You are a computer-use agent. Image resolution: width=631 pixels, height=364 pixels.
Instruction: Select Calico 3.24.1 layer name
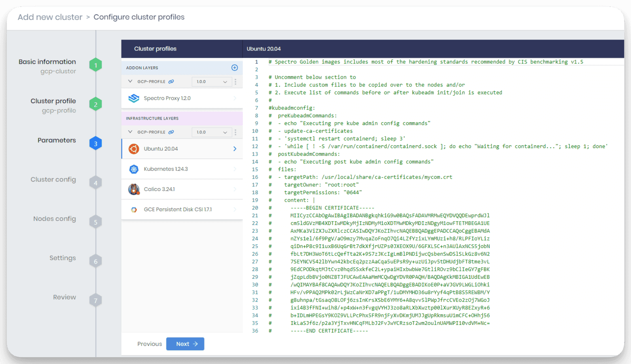tap(159, 189)
